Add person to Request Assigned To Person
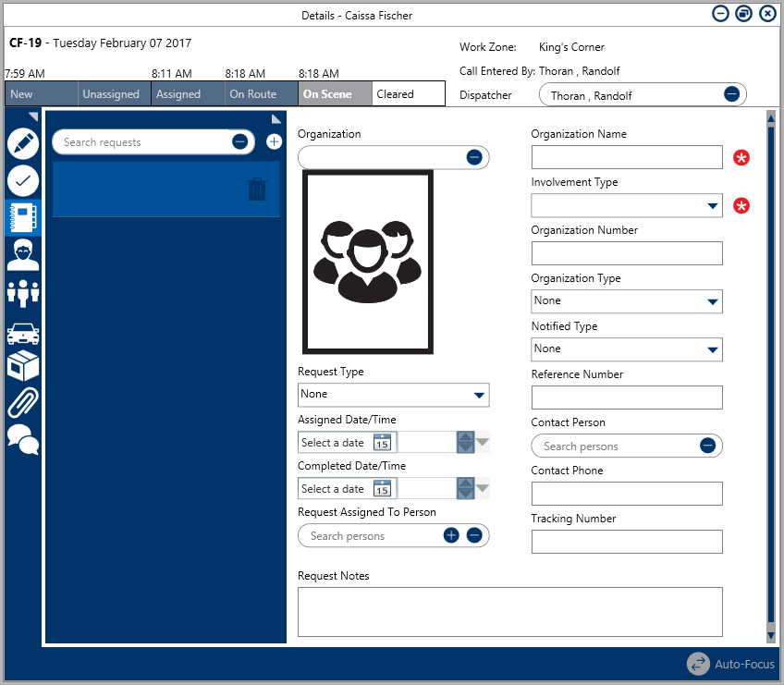784x685 pixels. tap(451, 535)
